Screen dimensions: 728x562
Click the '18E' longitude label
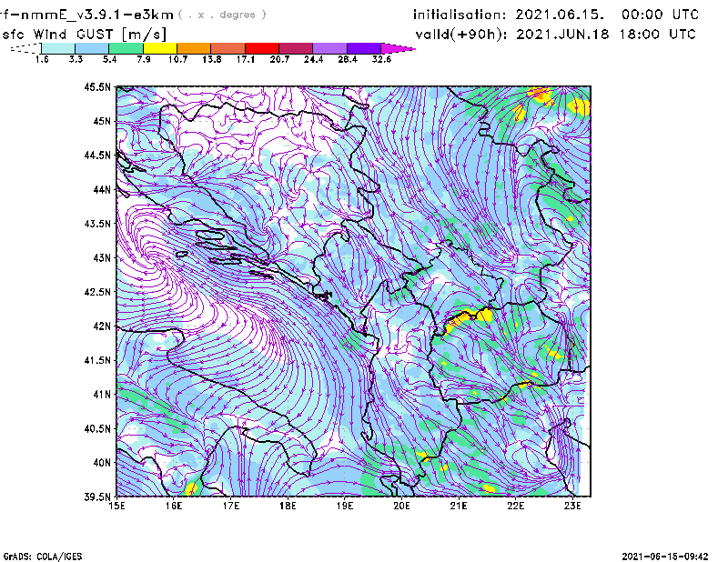point(288,506)
